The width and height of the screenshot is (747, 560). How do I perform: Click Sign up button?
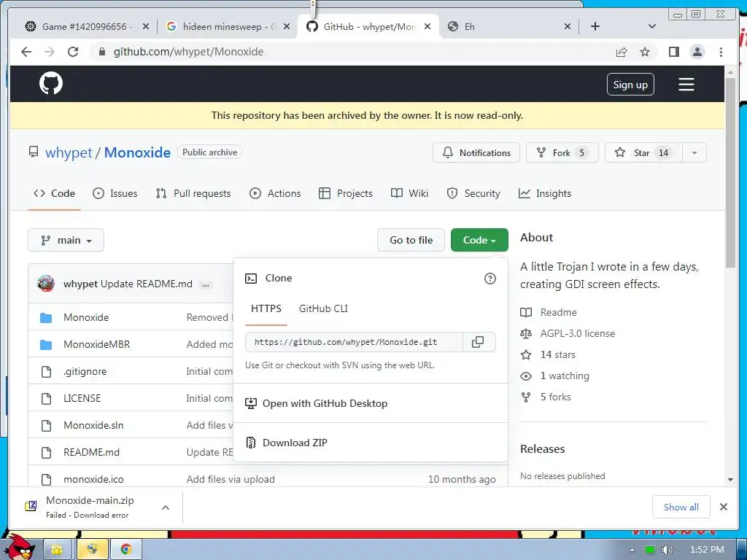coord(630,85)
